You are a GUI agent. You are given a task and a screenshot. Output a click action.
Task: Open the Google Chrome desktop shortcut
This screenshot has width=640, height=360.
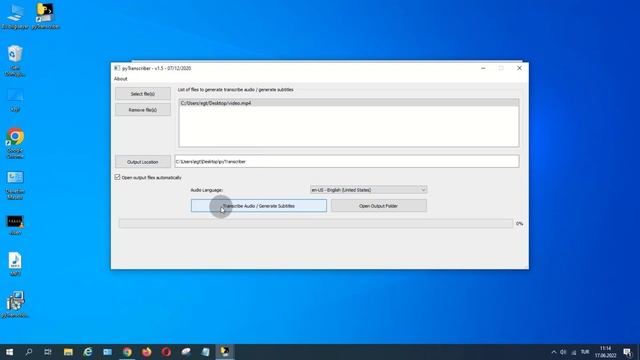15,143
